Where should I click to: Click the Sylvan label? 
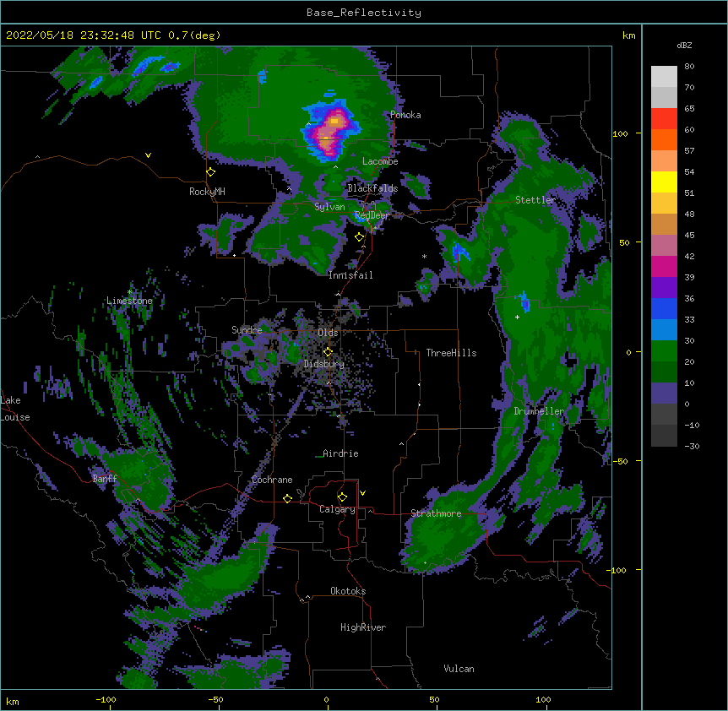tap(329, 207)
